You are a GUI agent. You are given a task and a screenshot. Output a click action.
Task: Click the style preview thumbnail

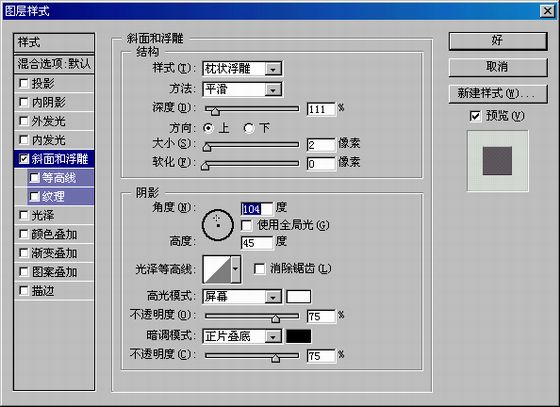[498, 161]
